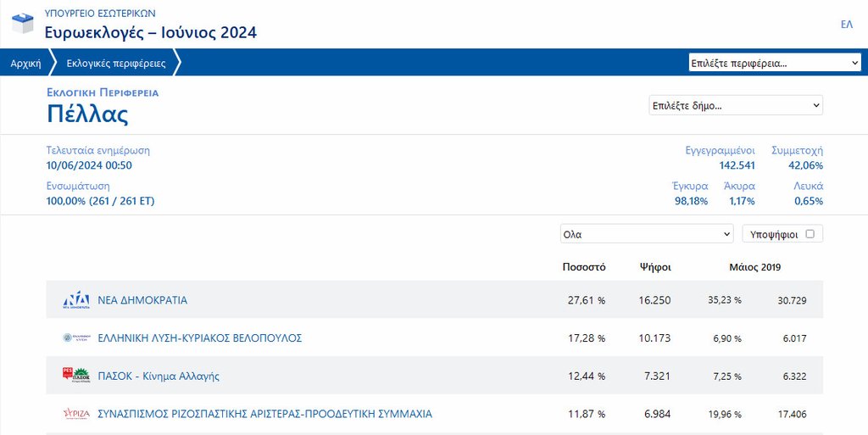Click the Ενσωμάτωση label

78,186
